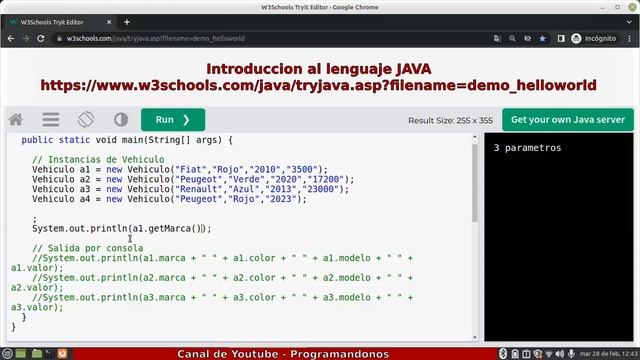Open the clock and calendar in the panel
Image resolution: width=640 pixels, height=360 pixels.
point(608,354)
